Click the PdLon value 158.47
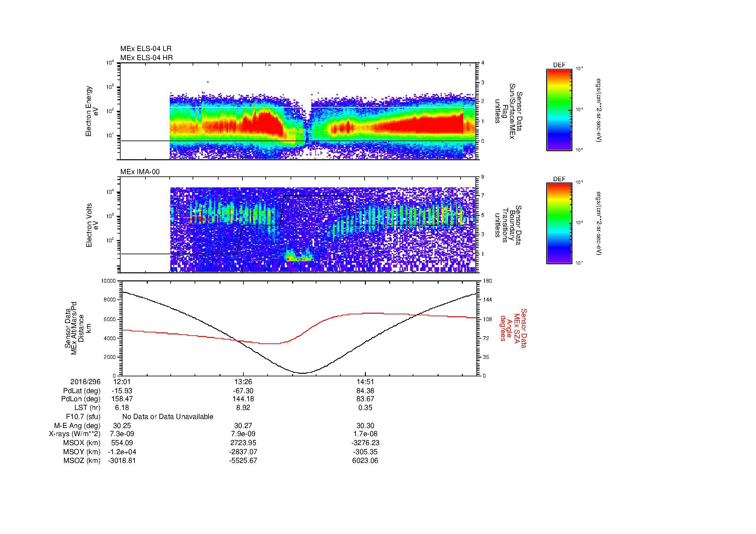756x534 pixels. point(122,399)
